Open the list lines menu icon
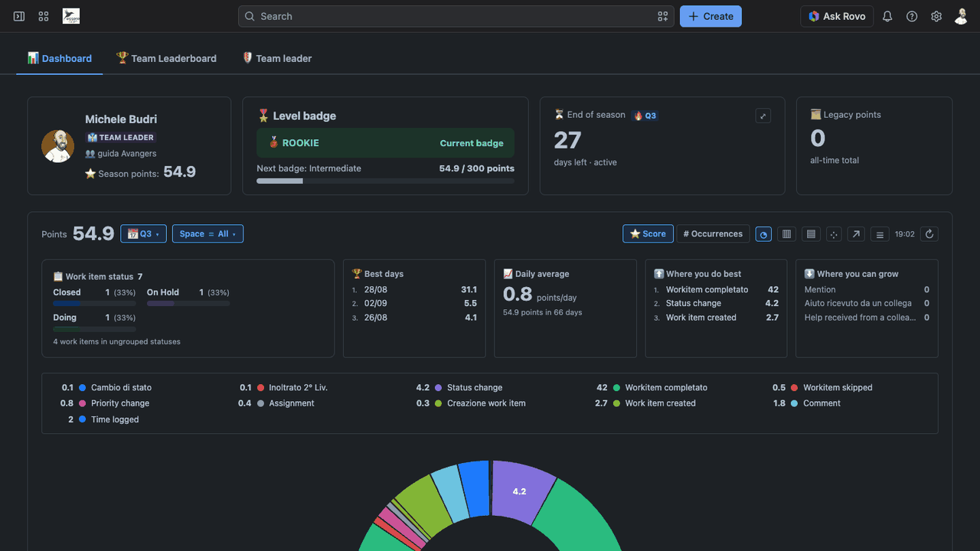Image resolution: width=980 pixels, height=551 pixels. click(880, 234)
